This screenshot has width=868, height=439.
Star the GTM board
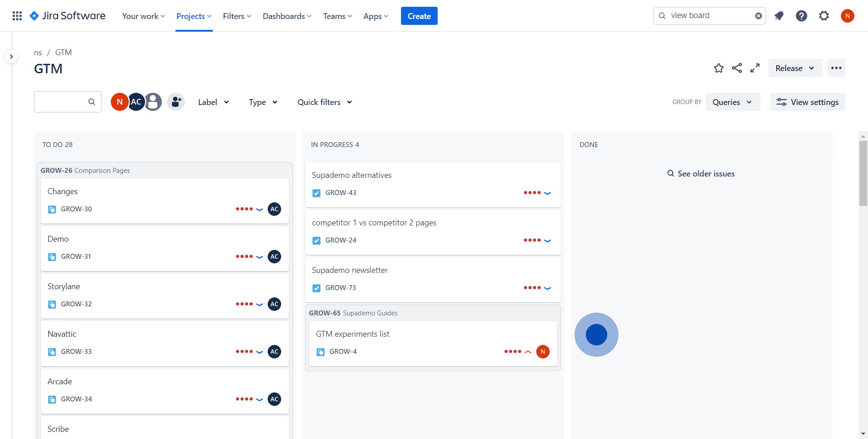click(x=718, y=68)
